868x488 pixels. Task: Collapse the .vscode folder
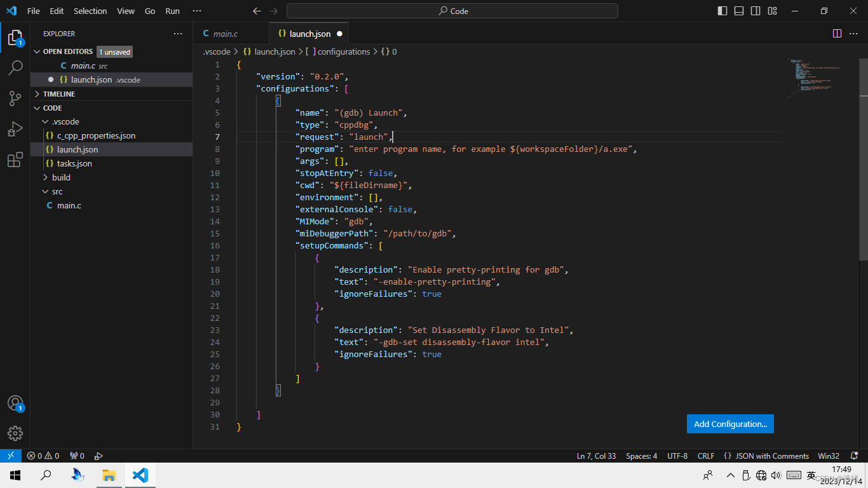tap(65, 121)
